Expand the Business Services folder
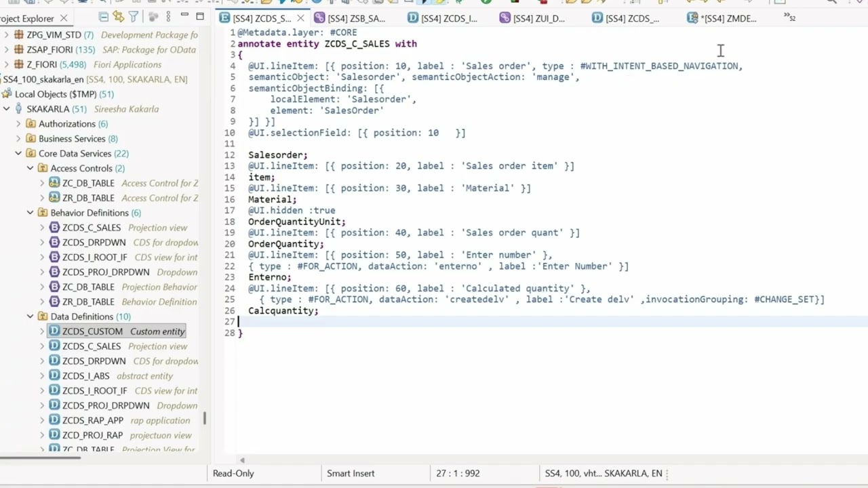 pos(18,139)
